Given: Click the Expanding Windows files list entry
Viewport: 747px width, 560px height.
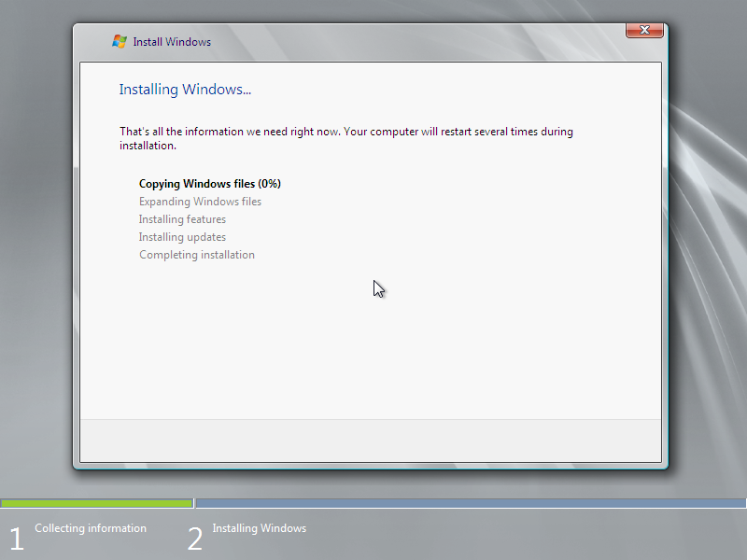Looking at the screenshot, I should [200, 201].
